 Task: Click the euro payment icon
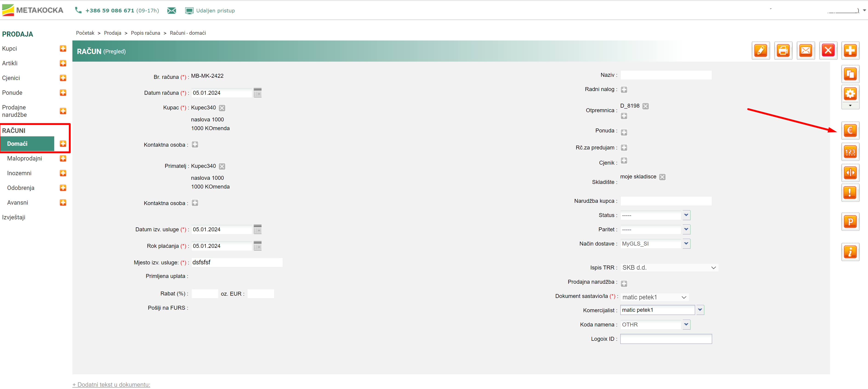pos(850,130)
